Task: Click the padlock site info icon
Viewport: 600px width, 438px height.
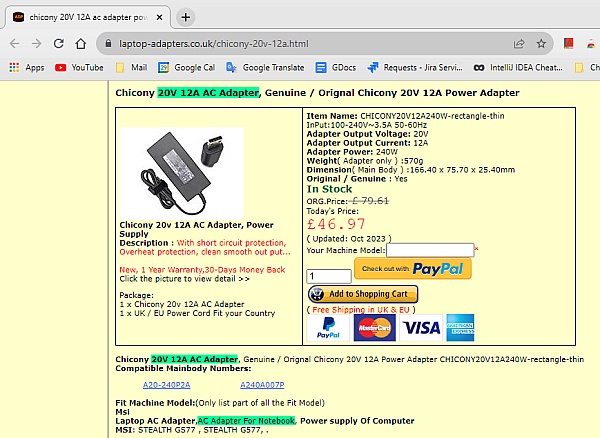Action: tap(108, 43)
